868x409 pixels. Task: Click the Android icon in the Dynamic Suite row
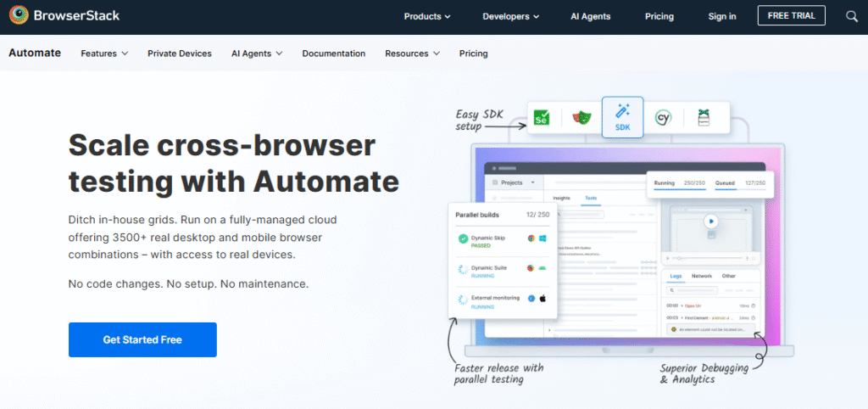(543, 268)
